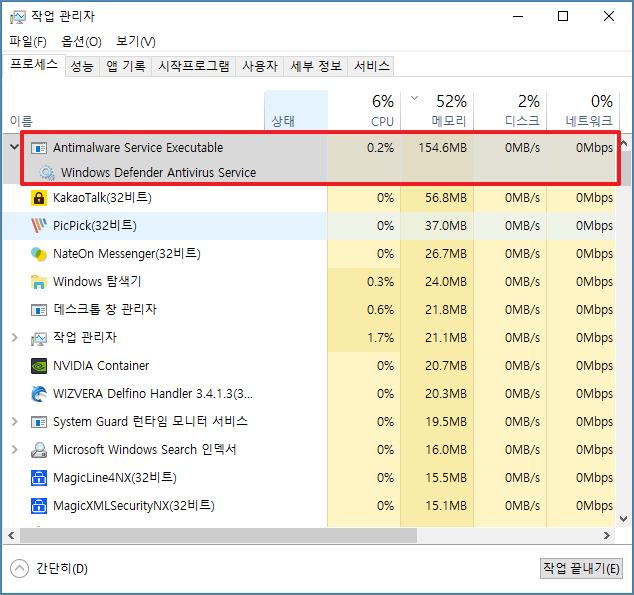
Task: Click the horizontal scrollbar right arrow
Action: 607,536
